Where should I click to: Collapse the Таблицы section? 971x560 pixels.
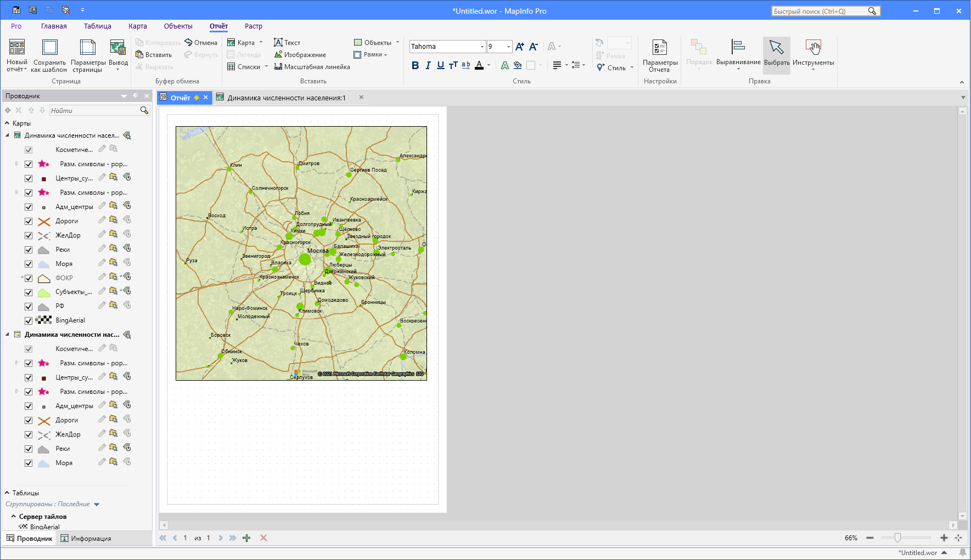coord(8,493)
